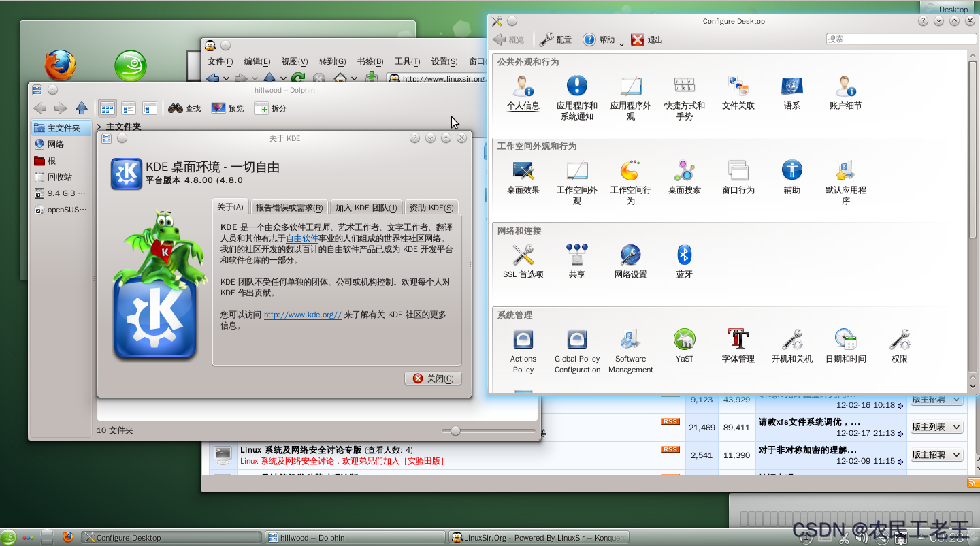The image size is (980, 546).
Task: Toggle 预览 in Dolphin toolbar
Action: coord(227,108)
